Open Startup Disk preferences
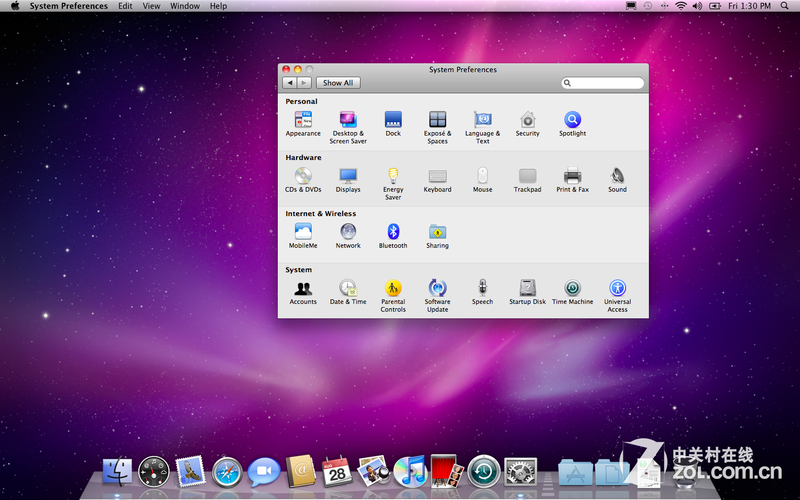Screen dimensions: 800x500 527,292
